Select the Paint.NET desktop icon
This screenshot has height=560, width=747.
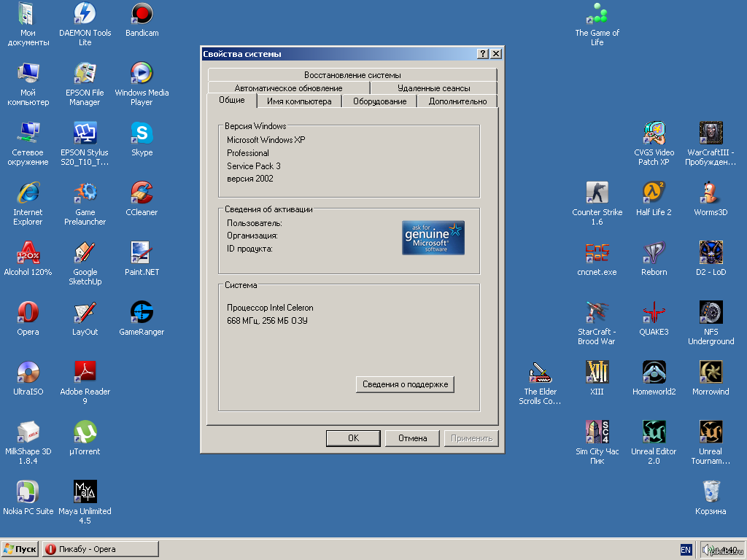coord(142,253)
